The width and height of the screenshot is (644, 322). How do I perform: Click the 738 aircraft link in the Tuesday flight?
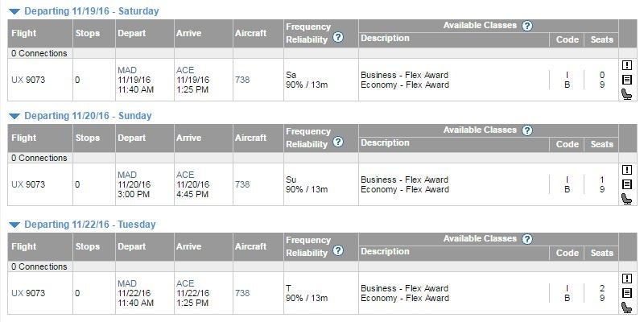(242, 293)
